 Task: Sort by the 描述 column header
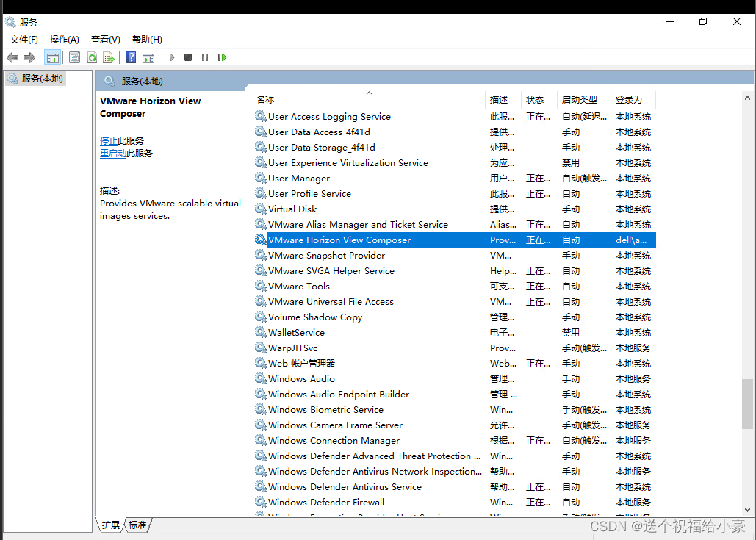point(503,99)
